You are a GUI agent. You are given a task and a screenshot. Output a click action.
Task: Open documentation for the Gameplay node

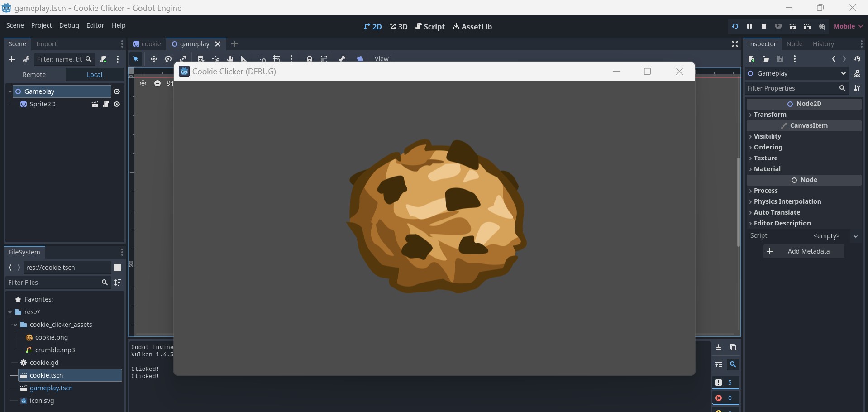pos(857,73)
